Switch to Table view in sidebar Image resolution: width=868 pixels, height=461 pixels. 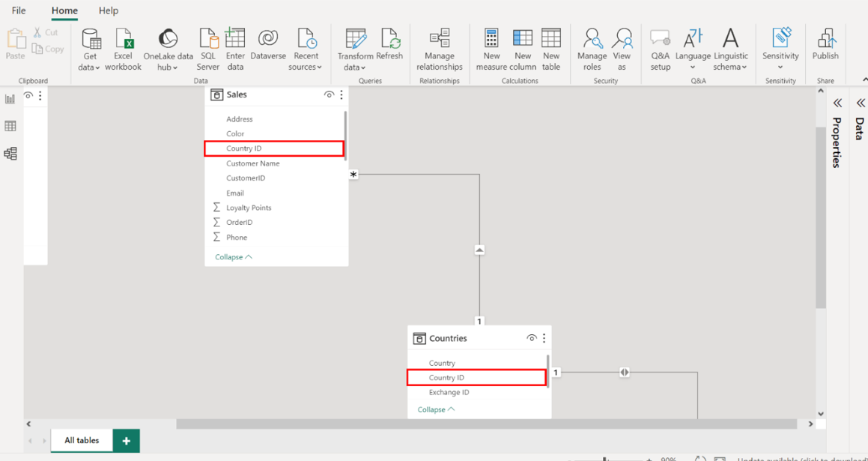(10, 126)
